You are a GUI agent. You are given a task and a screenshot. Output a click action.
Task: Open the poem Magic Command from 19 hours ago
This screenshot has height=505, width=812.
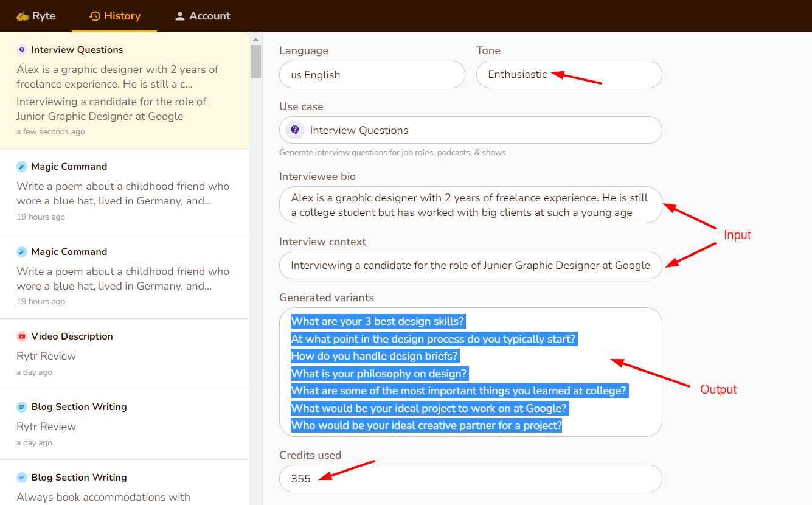coord(124,192)
